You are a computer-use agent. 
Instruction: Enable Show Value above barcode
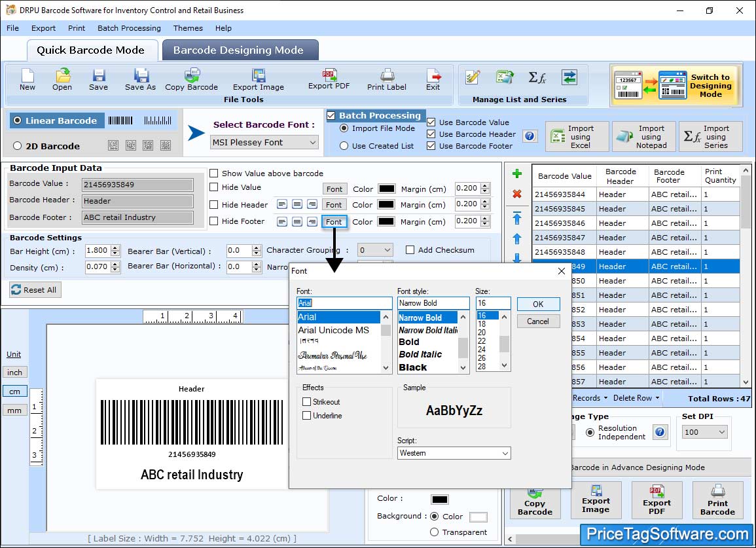click(213, 174)
